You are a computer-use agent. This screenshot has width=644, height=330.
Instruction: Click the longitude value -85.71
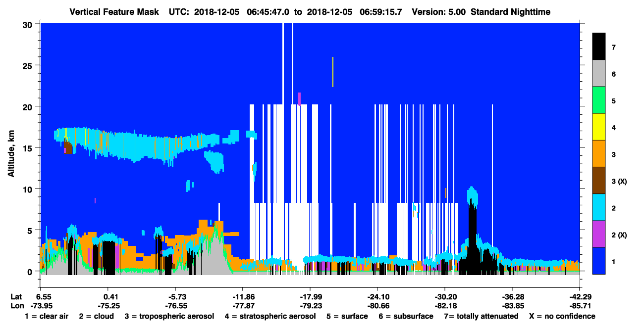tap(579, 306)
